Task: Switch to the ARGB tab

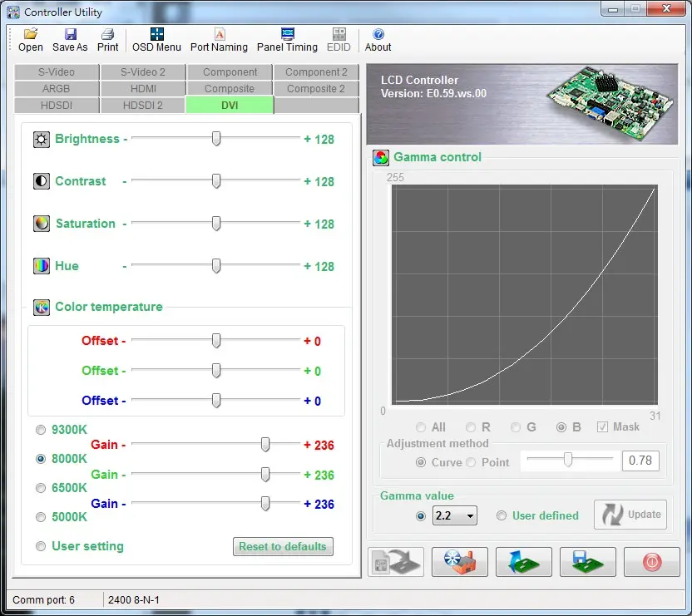Action: coord(57,89)
